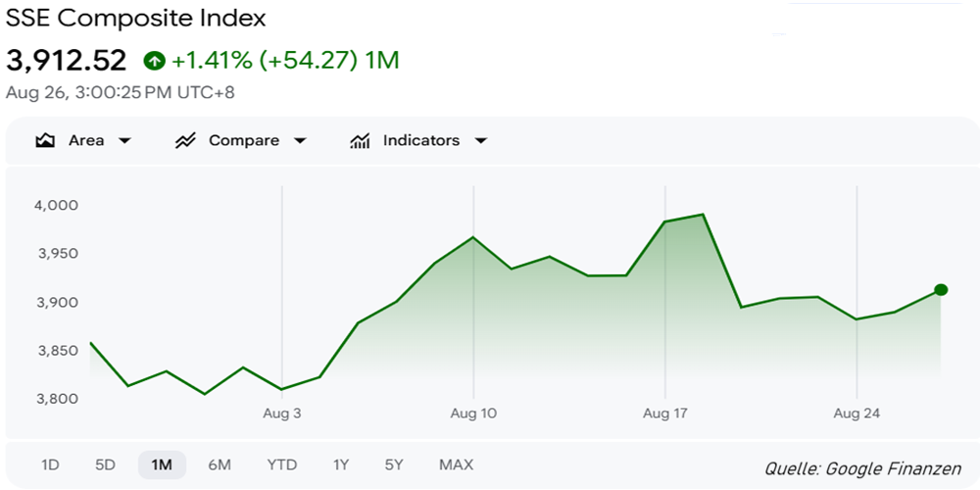The width and height of the screenshot is (980, 490).
Task: Click the Aug 3 date label
Action: pyautogui.click(x=282, y=414)
